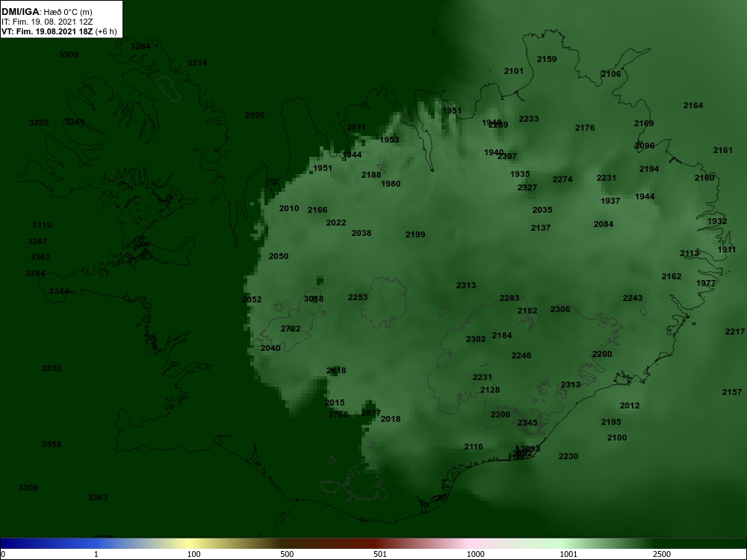Image resolution: width=747 pixels, height=560 pixels.
Task: Click the map value 2274
Action: point(562,179)
